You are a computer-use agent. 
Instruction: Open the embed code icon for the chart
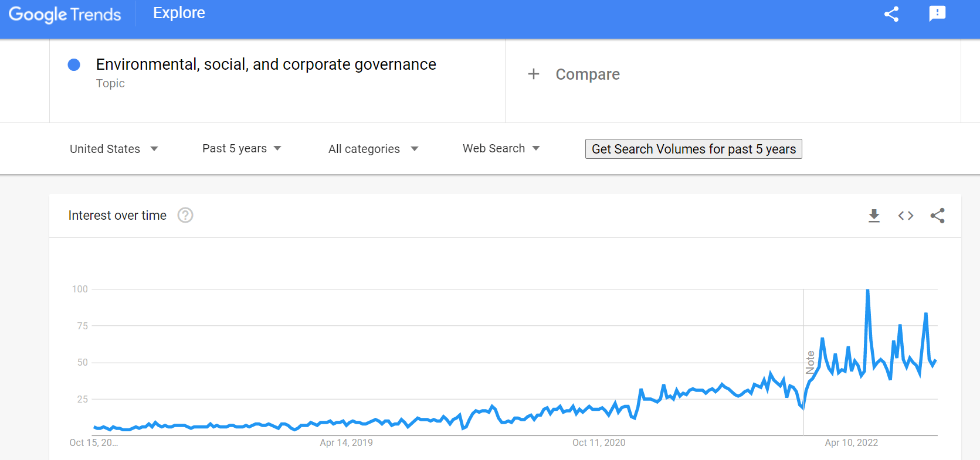click(906, 216)
